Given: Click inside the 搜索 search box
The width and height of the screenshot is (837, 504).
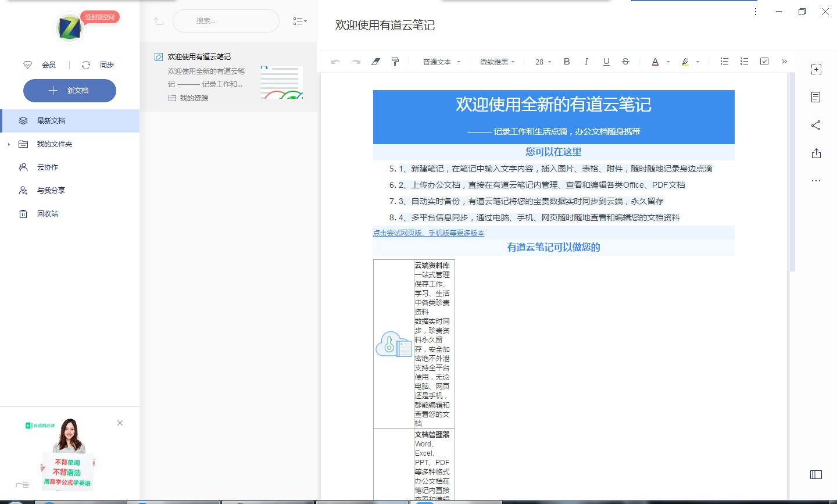Looking at the screenshot, I should click(226, 21).
